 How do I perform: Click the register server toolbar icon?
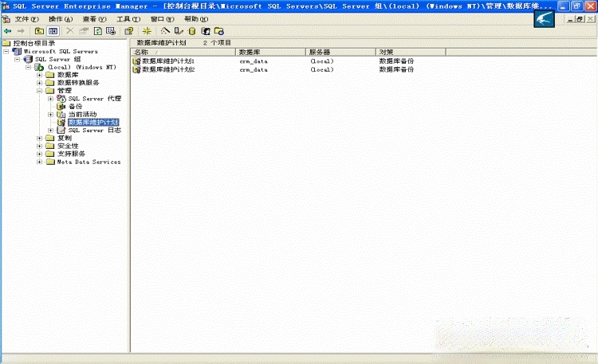tap(179, 31)
